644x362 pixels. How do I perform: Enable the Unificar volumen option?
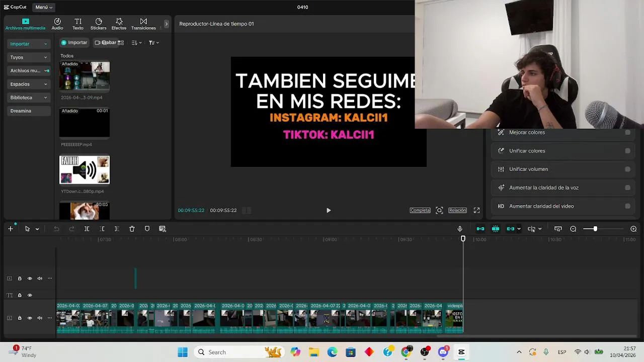pos(627,169)
